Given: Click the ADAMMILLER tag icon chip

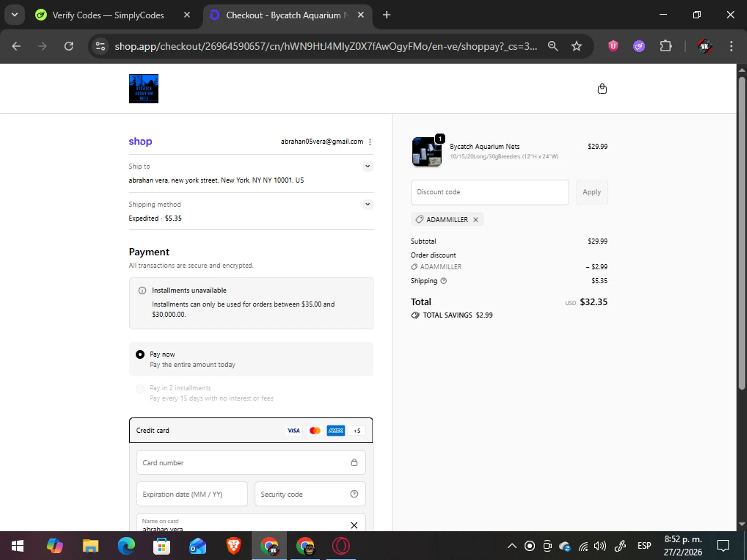Looking at the screenshot, I should coord(420,220).
